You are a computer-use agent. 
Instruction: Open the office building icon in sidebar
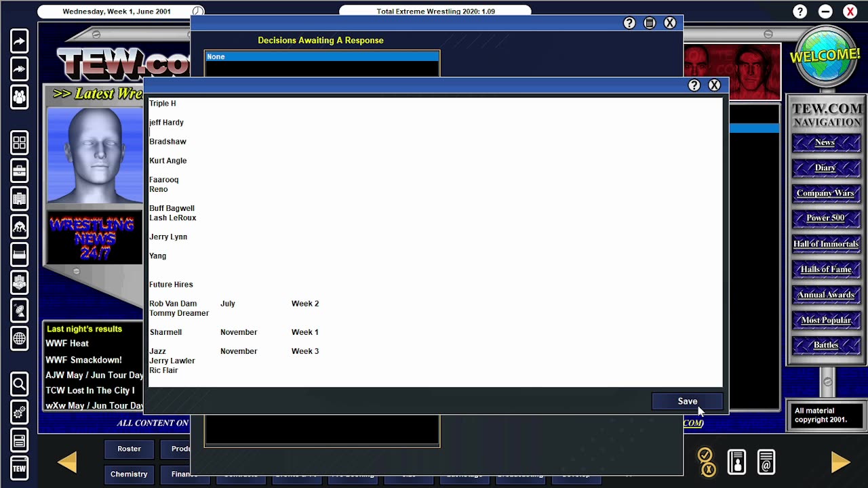(19, 199)
